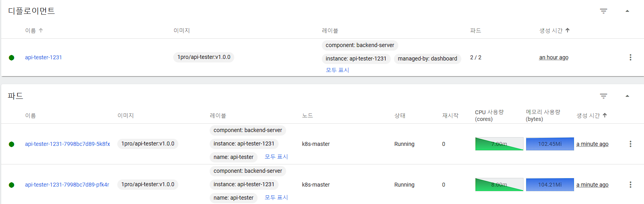Click green status icon of api-tester-1231 deployment

[x=11, y=58]
